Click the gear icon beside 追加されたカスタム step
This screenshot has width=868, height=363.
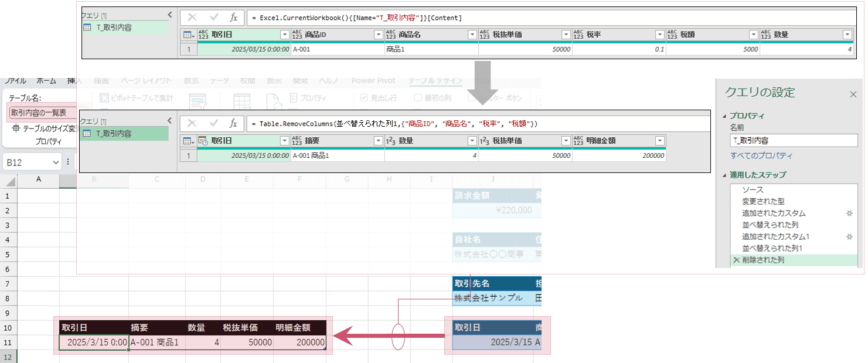pyautogui.click(x=849, y=213)
